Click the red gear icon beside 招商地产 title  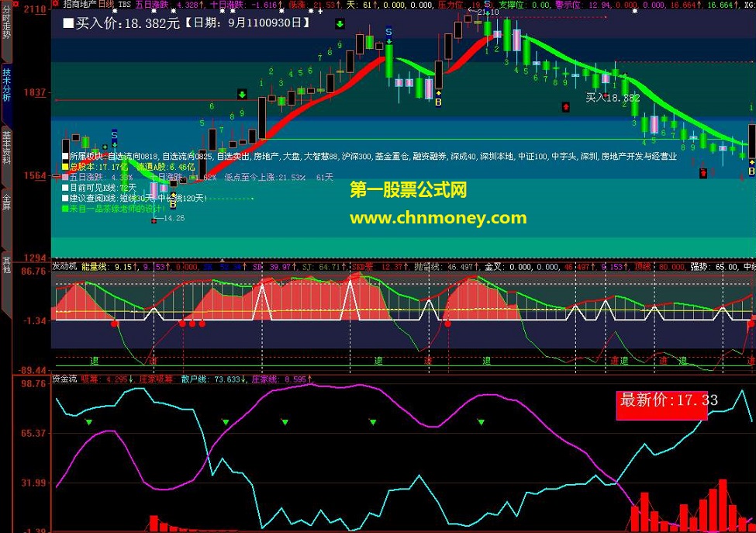pyautogui.click(x=56, y=4)
